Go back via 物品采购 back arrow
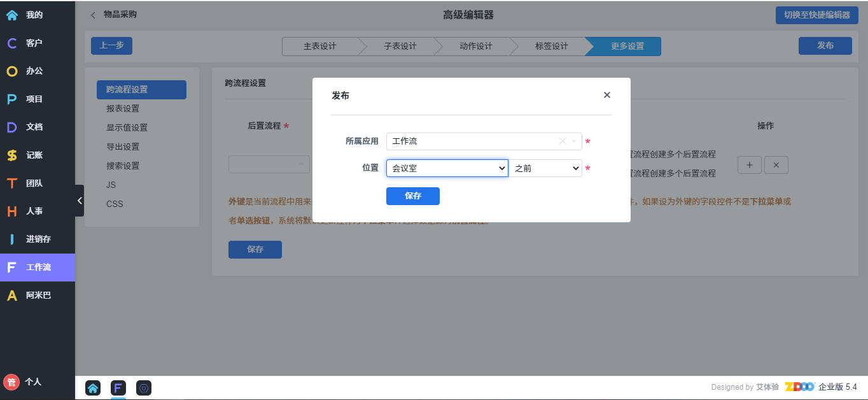The height and width of the screenshot is (400, 868). click(94, 15)
